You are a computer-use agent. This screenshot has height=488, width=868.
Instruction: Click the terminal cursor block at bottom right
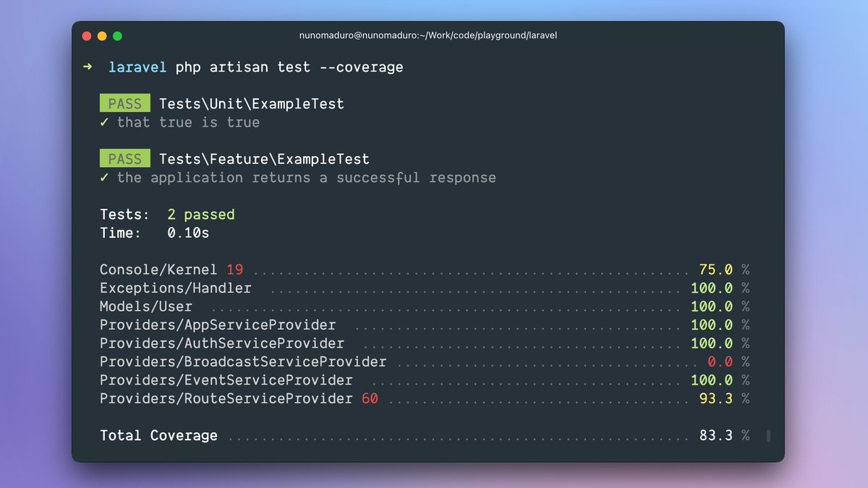click(x=768, y=435)
